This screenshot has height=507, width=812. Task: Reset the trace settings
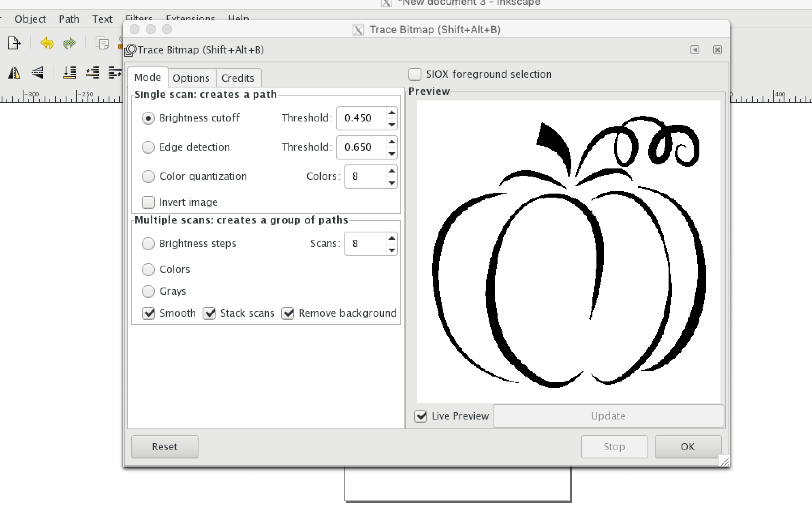pyautogui.click(x=164, y=446)
